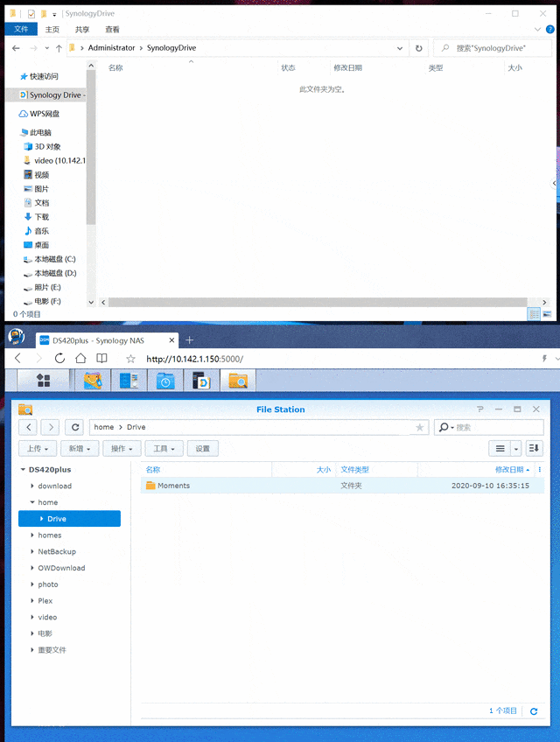Viewport: 560px width, 742px height.
Task: Collapse the DS420plus tree root
Action: pos(23,469)
